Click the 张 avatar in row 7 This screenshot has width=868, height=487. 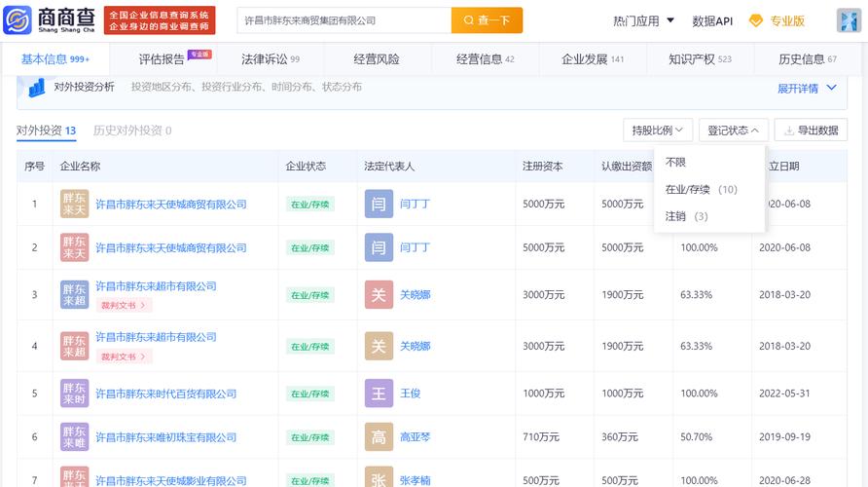[x=379, y=477]
